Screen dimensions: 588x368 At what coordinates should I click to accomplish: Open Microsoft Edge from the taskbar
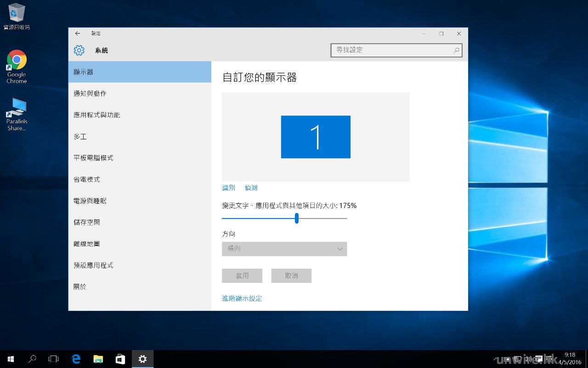click(x=76, y=359)
